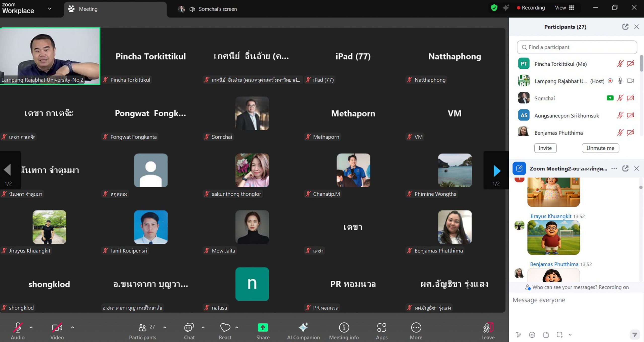Open the Zoom Workplace dropdown arrow

tap(50, 9)
